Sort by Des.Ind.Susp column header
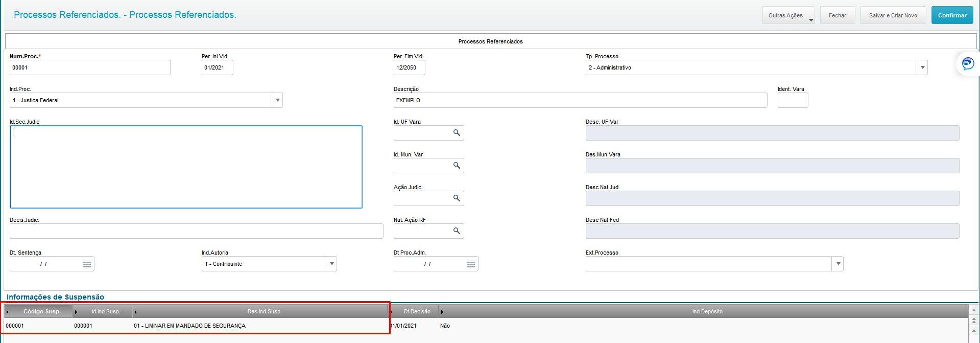The image size is (980, 343). point(261,311)
